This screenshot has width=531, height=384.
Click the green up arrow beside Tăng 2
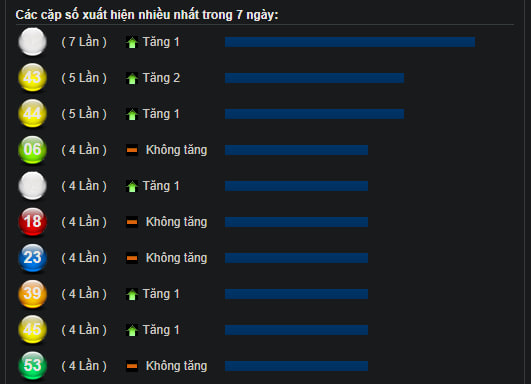click(132, 79)
